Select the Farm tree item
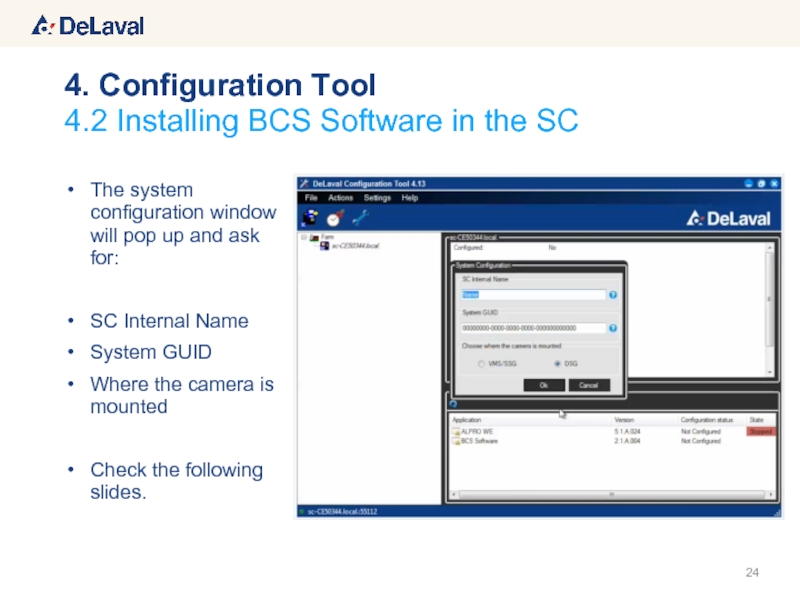Image resolution: width=800 pixels, height=600 pixels. tap(327, 237)
